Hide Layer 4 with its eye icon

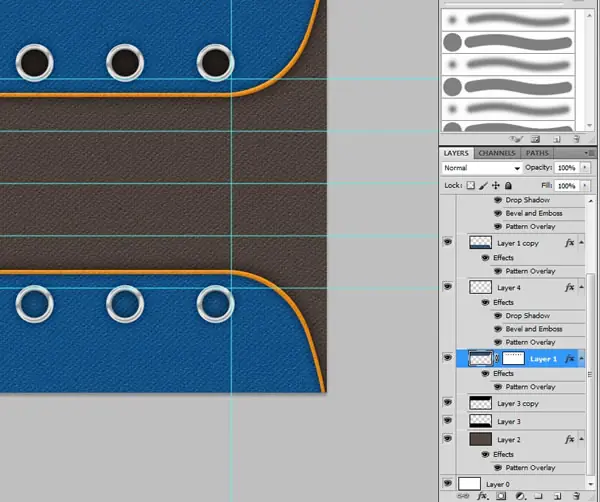[447, 286]
